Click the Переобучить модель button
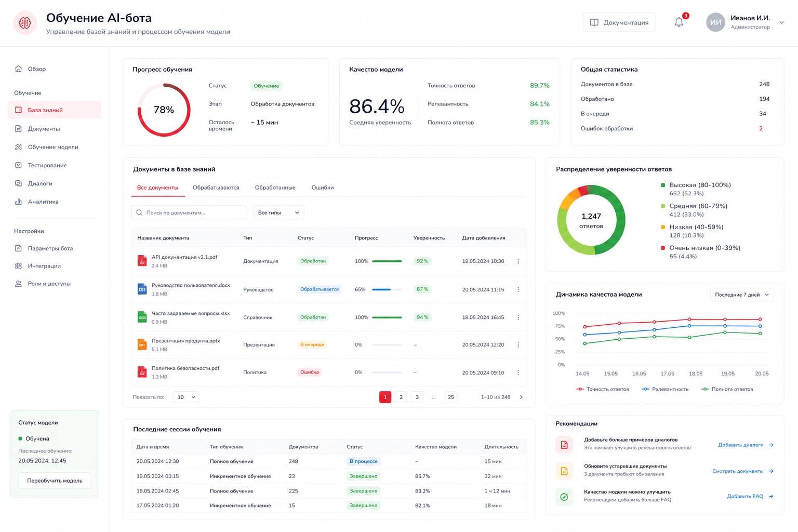 point(55,481)
